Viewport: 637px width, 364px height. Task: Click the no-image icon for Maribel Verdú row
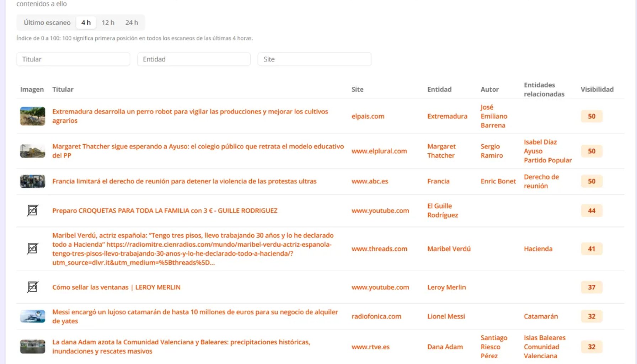32,248
